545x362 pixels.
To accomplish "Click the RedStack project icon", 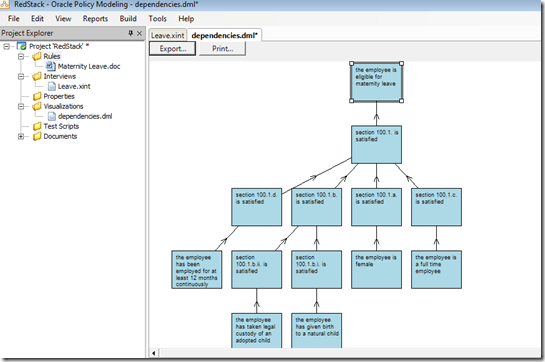I will pyautogui.click(x=22, y=46).
